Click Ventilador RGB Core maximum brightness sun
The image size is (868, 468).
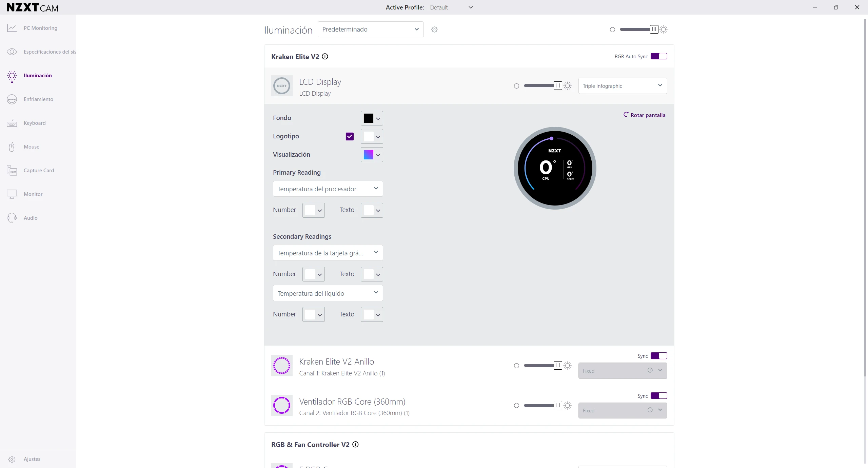coord(568,405)
